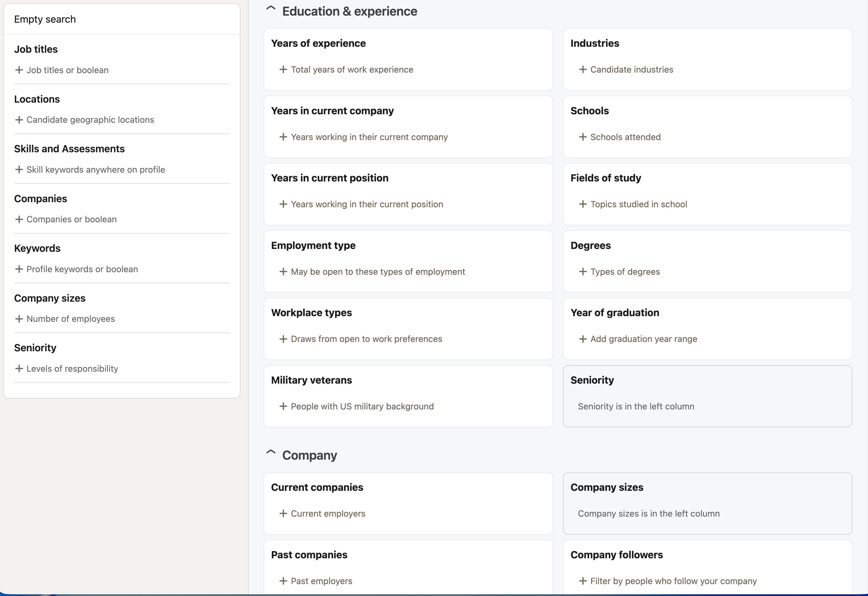The height and width of the screenshot is (596, 868).
Task: Collapse the Education & experience section
Action: (270, 9)
